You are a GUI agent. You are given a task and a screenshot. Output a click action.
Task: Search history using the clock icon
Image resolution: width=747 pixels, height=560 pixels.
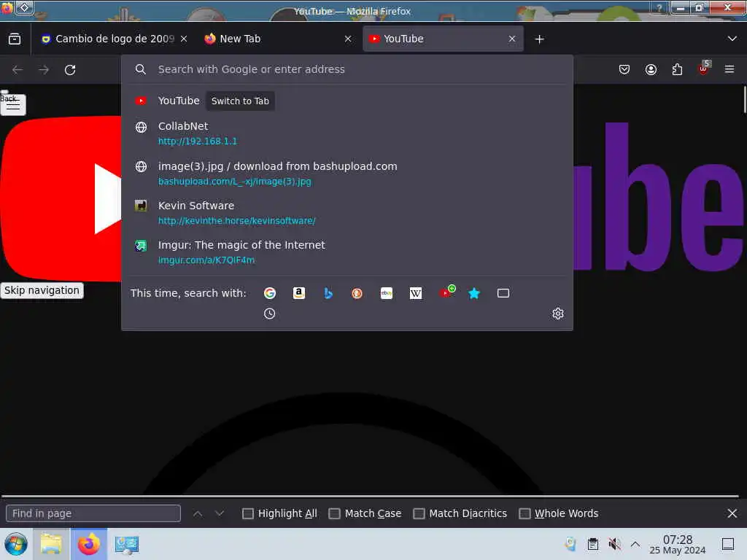270,314
